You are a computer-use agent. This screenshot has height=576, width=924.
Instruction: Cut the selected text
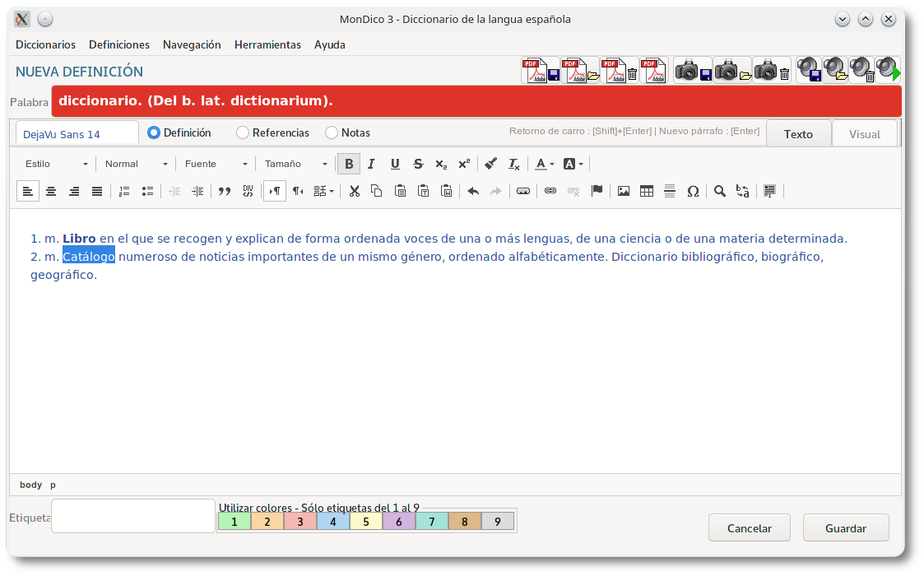pos(354,191)
